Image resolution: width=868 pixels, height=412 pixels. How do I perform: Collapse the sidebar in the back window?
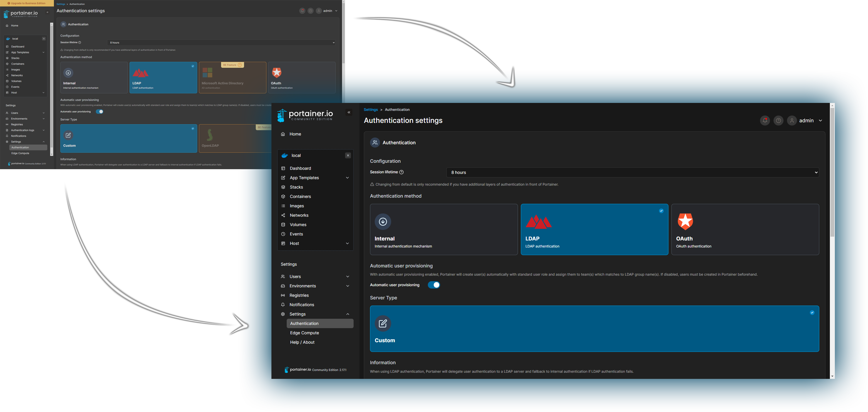pyautogui.click(x=47, y=12)
